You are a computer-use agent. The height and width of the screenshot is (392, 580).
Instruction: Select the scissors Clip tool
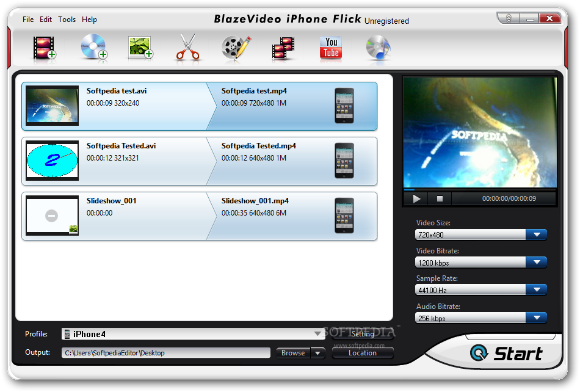pyautogui.click(x=188, y=47)
